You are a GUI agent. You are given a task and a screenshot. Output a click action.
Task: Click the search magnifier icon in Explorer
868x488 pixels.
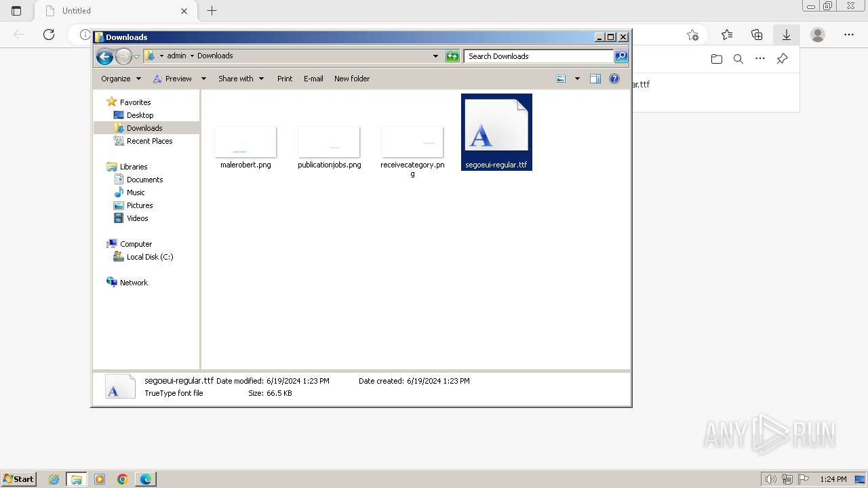point(621,56)
